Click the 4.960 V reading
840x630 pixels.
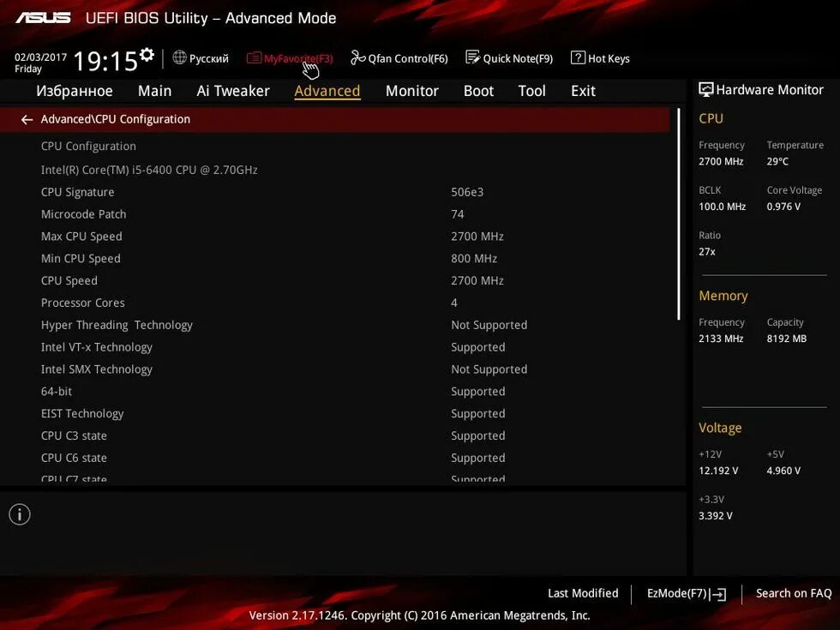pyautogui.click(x=783, y=471)
